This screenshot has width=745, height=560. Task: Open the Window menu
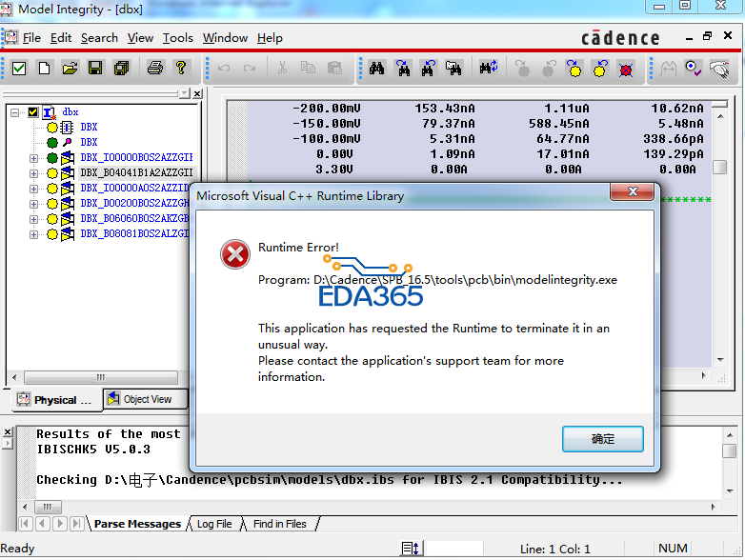click(x=225, y=38)
